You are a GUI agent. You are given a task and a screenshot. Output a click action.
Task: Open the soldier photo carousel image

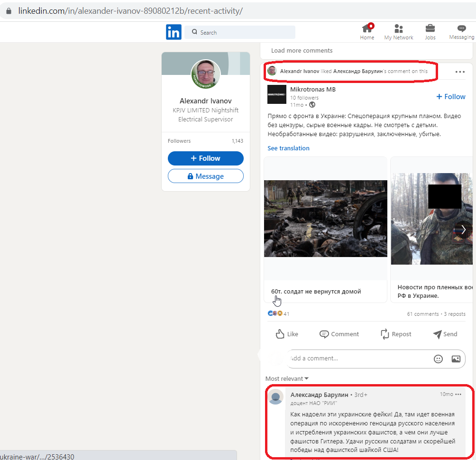coord(432,219)
